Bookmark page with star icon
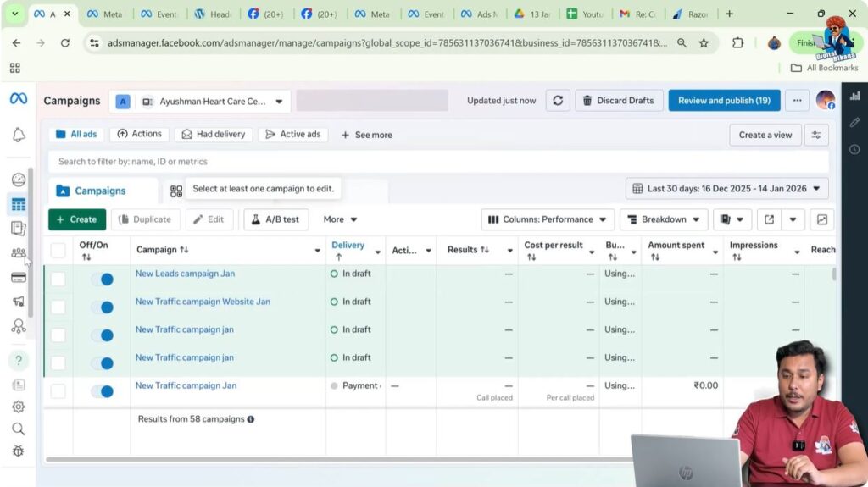Screen dimensions: 868x487 pos(704,42)
